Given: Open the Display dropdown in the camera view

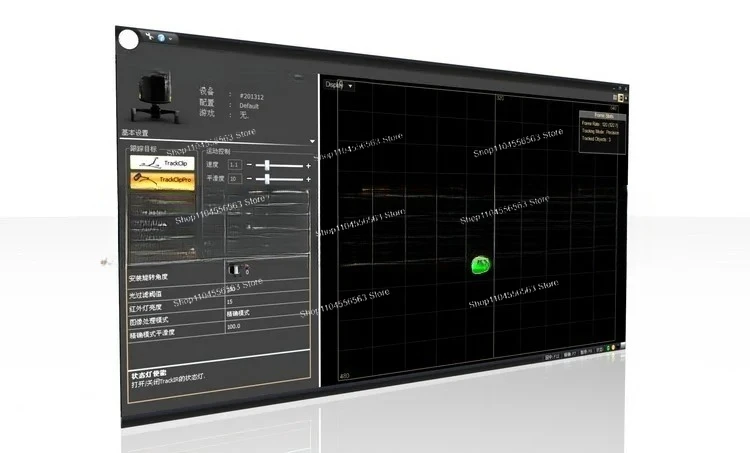Looking at the screenshot, I should pyautogui.click(x=339, y=85).
